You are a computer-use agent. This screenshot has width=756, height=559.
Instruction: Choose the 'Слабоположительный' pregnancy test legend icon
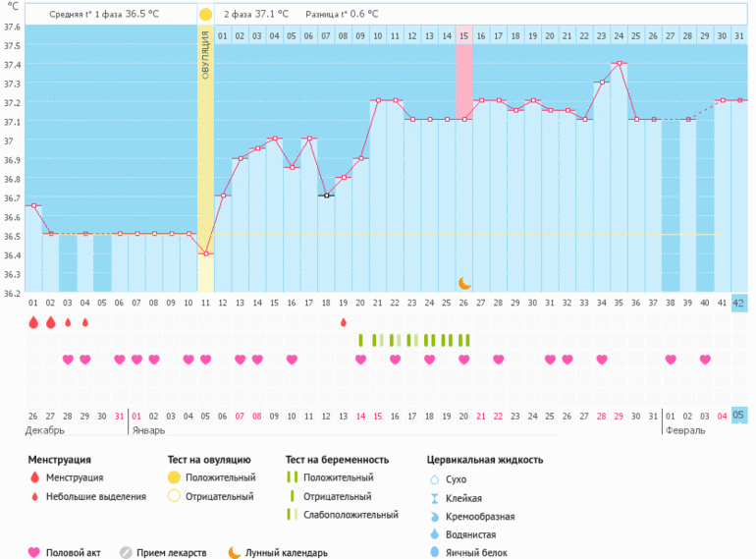point(292,514)
